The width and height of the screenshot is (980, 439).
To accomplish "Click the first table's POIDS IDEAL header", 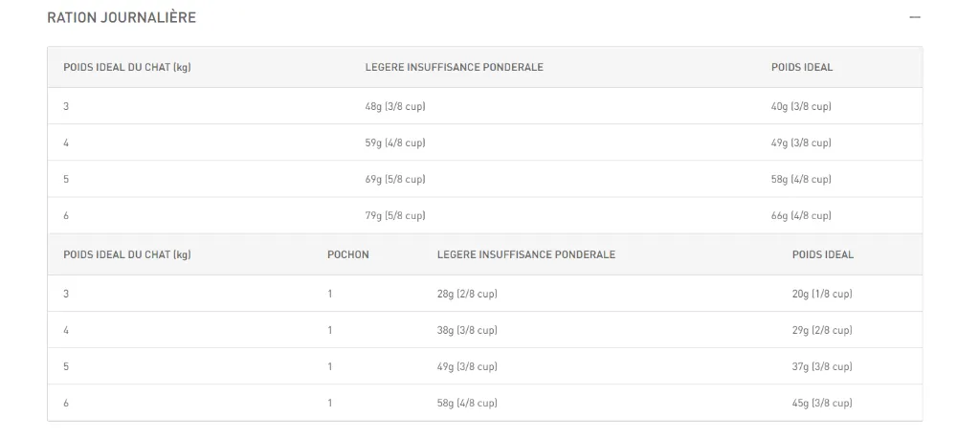I will pos(801,68).
